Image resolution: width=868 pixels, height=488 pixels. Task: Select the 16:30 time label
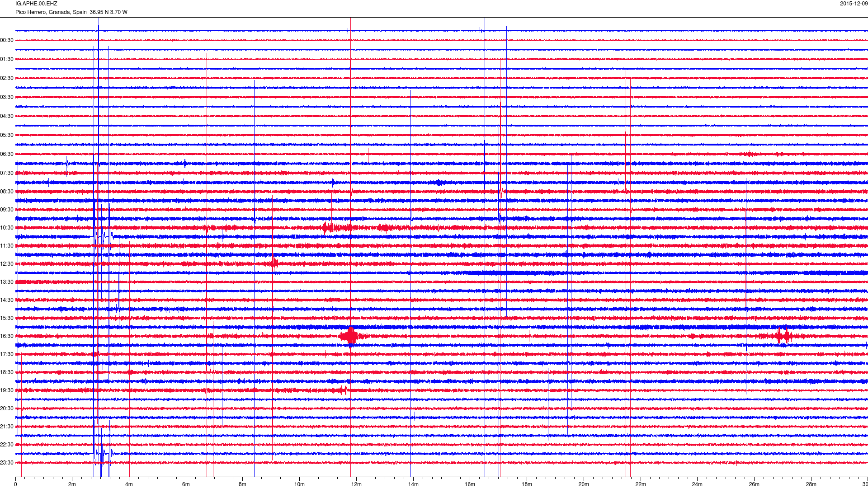pyautogui.click(x=7, y=336)
